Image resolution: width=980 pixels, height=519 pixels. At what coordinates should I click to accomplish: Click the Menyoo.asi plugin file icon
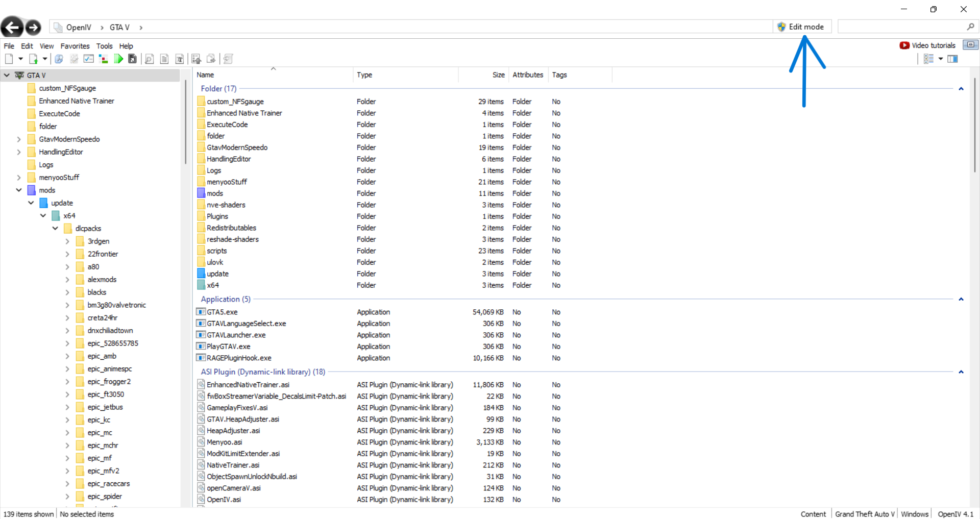pos(201,442)
